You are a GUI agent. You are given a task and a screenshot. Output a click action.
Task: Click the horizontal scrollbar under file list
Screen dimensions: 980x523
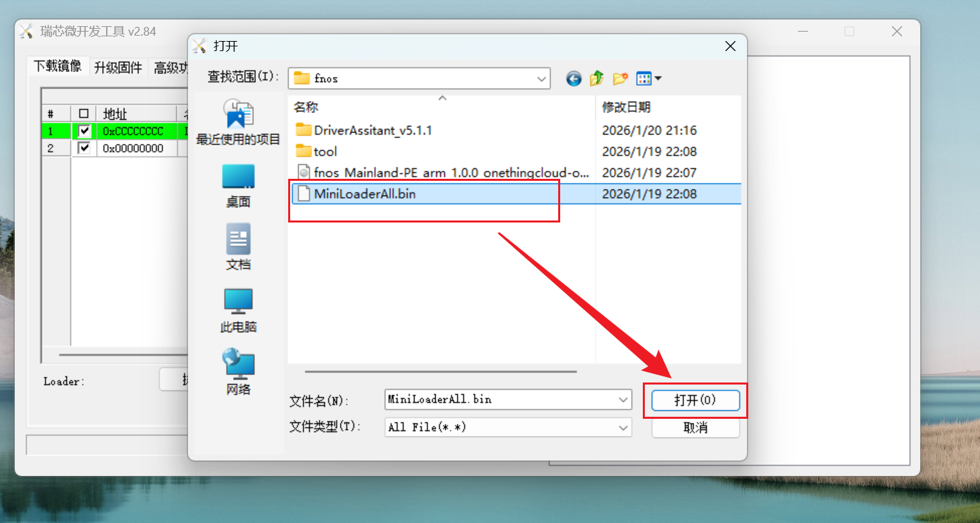pyautogui.click(x=441, y=371)
